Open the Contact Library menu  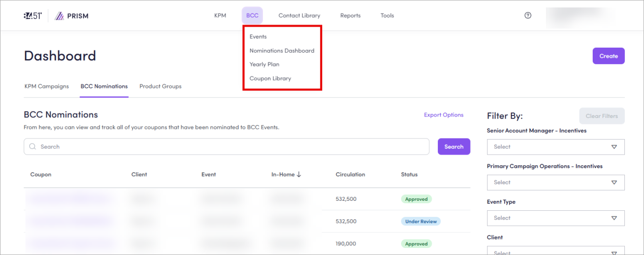299,16
